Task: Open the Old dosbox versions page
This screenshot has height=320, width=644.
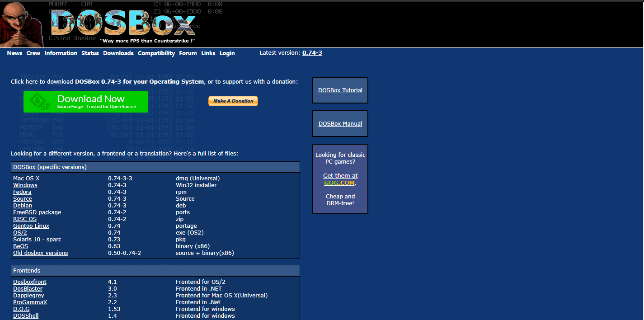Action: (40, 253)
